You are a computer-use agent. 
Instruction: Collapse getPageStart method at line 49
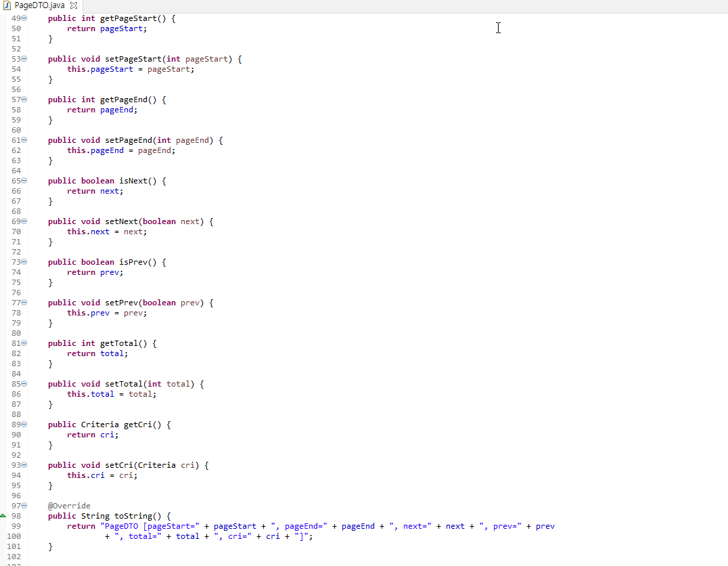coord(24,18)
